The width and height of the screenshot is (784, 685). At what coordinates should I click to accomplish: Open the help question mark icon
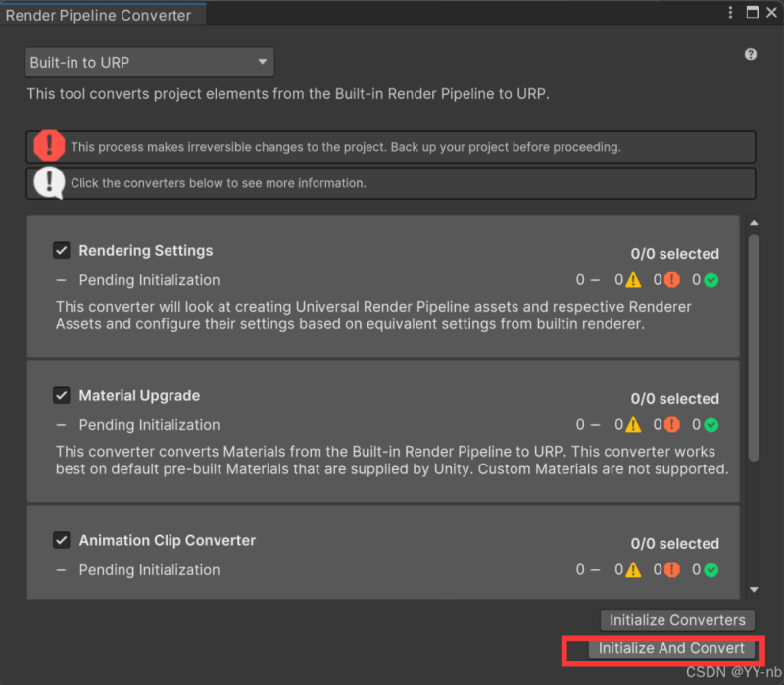pyautogui.click(x=751, y=55)
